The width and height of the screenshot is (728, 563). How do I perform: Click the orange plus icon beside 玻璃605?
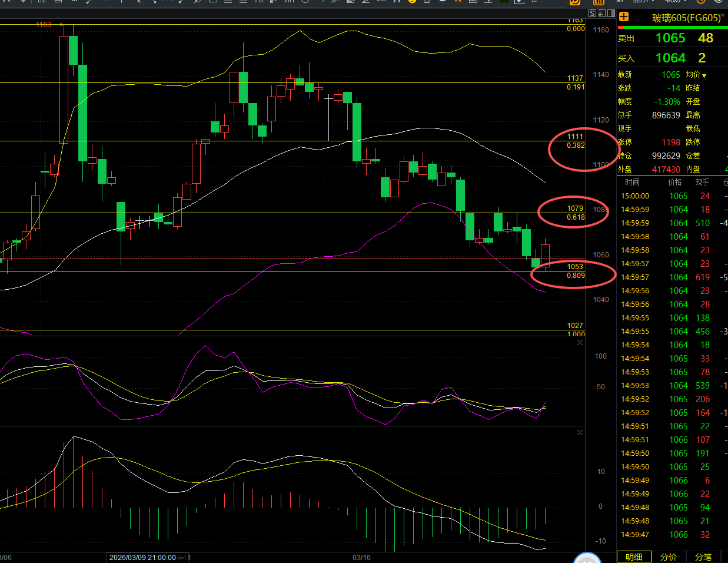click(624, 17)
